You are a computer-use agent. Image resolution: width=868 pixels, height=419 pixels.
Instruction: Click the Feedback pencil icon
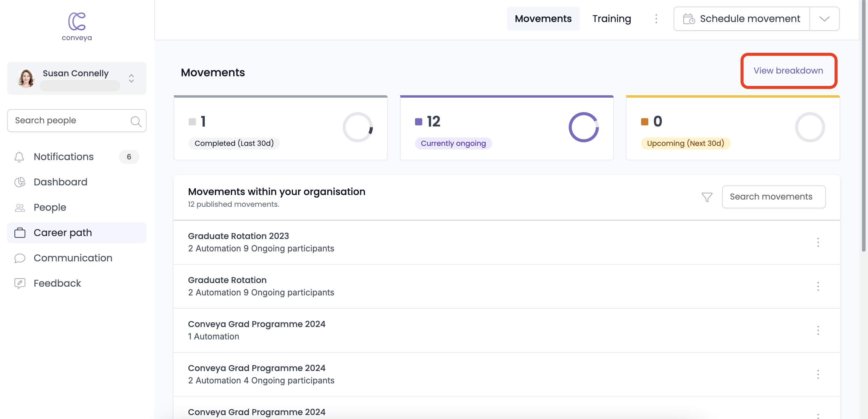(x=20, y=283)
